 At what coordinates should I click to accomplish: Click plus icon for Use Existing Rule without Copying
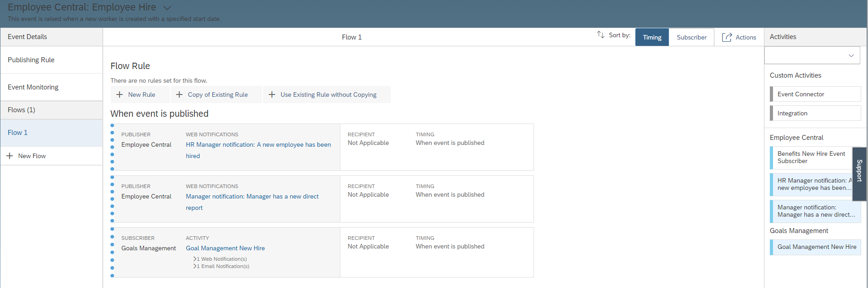(272, 94)
